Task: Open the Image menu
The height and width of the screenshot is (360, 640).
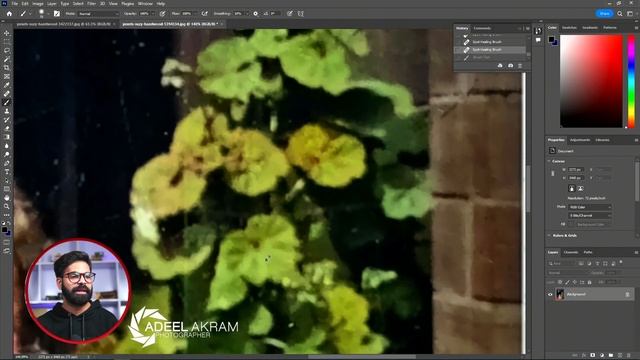Action: (38, 4)
